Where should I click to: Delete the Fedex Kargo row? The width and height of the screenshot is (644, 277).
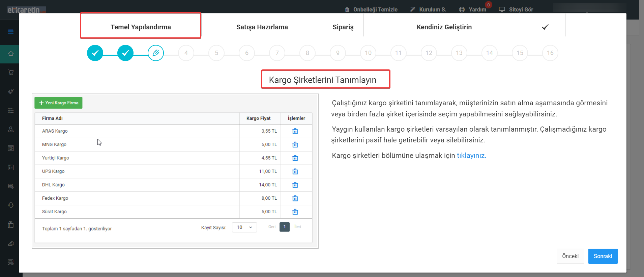tap(295, 198)
